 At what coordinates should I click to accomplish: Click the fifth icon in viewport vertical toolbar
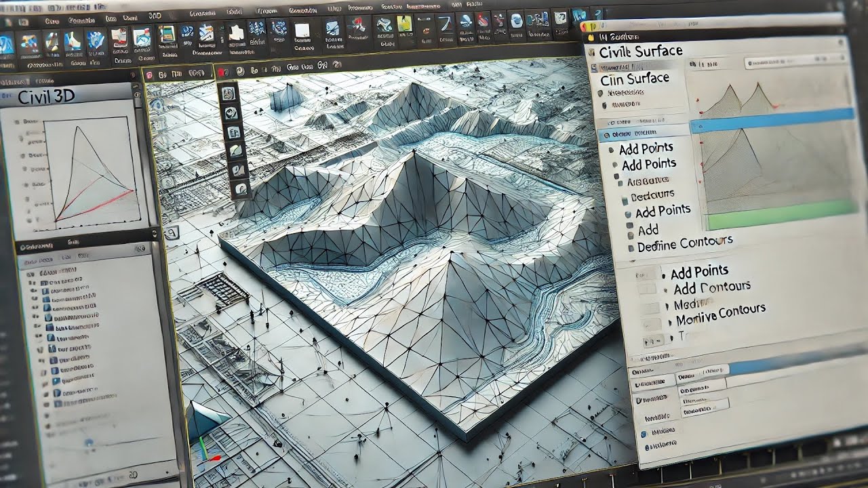[237, 170]
